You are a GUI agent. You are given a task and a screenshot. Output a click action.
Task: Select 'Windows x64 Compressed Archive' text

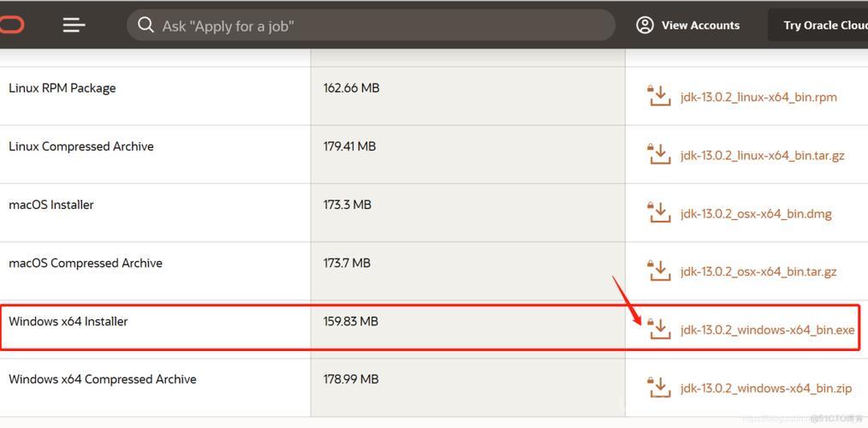click(103, 379)
